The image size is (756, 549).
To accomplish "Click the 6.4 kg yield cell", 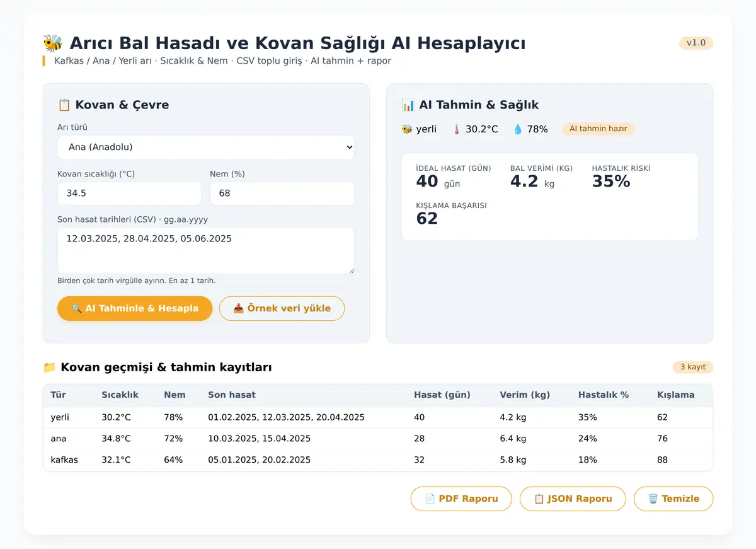I will [x=513, y=439].
